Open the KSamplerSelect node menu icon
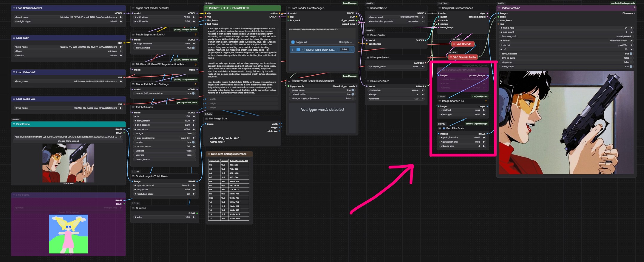Image resolution: width=644 pixels, height=262 pixels. [368, 57]
